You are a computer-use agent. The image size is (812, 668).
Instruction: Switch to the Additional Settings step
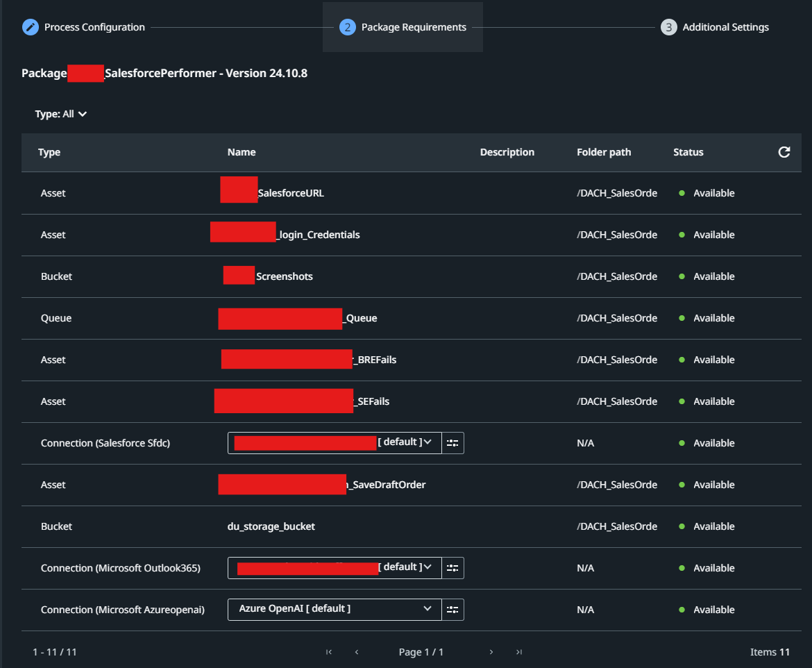tap(725, 27)
